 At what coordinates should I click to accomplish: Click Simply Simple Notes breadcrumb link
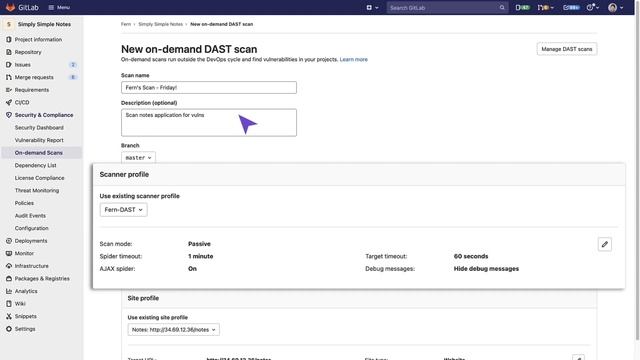click(160, 24)
